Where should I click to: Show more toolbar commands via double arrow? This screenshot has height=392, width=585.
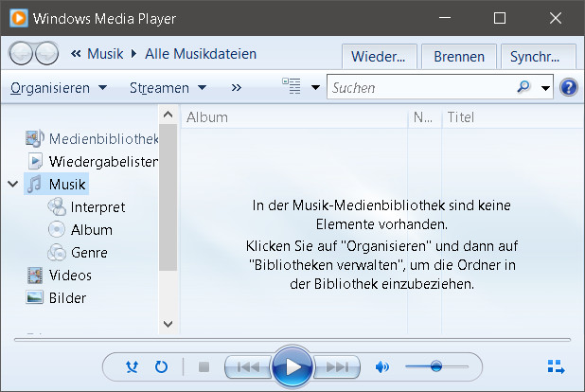coord(236,88)
